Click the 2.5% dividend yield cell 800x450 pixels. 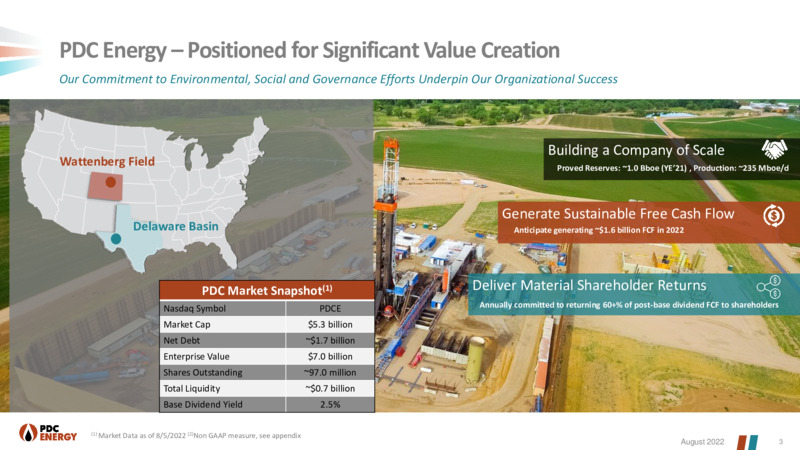[330, 404]
